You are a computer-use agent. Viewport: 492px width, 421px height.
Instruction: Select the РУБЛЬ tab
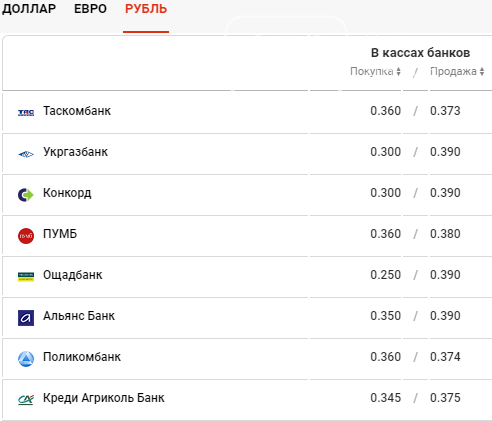click(x=146, y=9)
